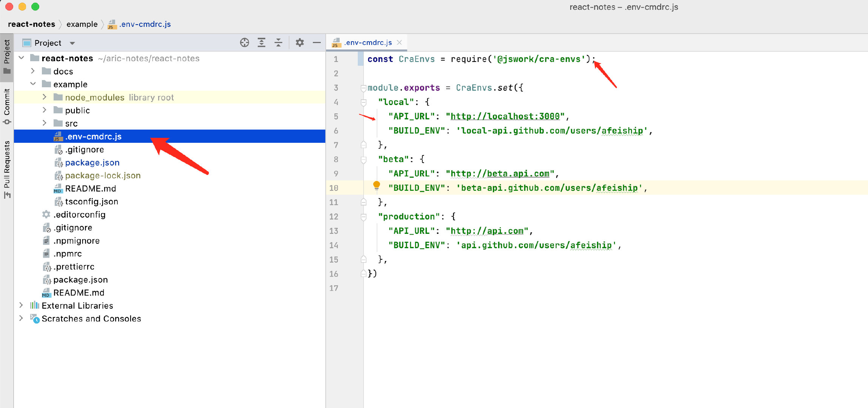The width and height of the screenshot is (868, 408).
Task: Fold the "beta" block at line 8
Action: 363,159
